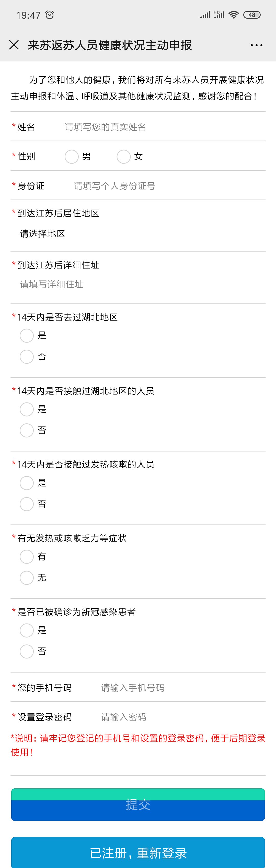Close the health declaration page
276x868 pixels.
14,45
